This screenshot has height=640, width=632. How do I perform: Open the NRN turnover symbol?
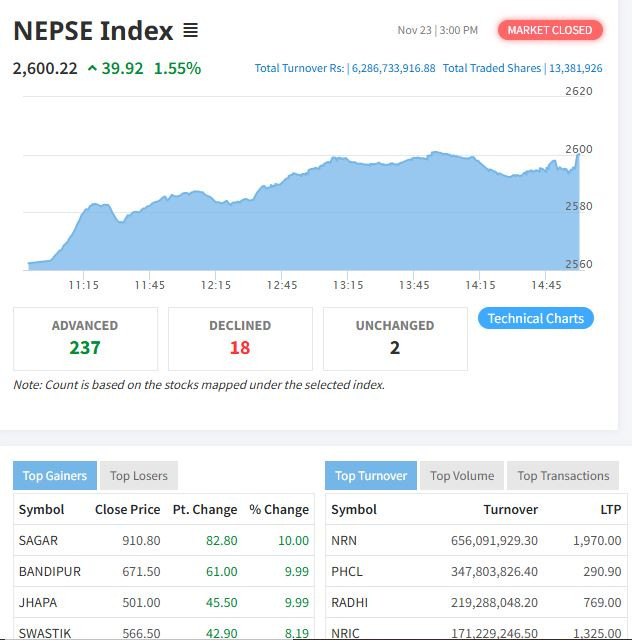[343, 540]
